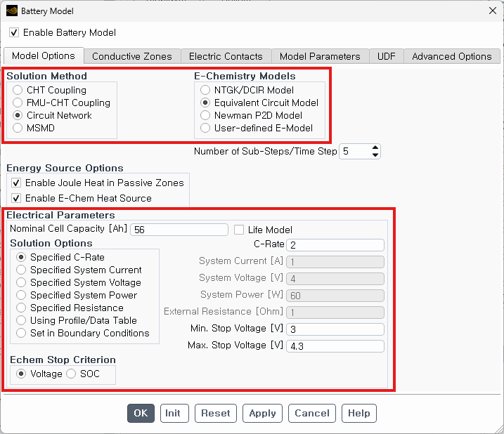Switch to the Conductive Zones tab

[x=132, y=56]
